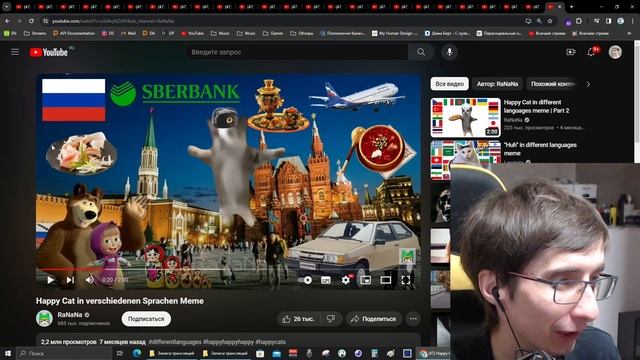Viewport: 640px width, 360px height.
Task: Like the video with thumbs up
Action: coord(298,319)
